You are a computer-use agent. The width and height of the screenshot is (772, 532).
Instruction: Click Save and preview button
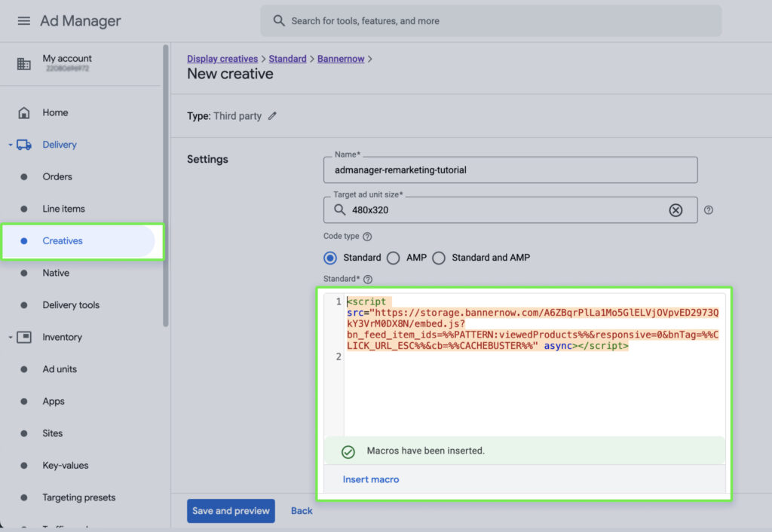click(231, 511)
